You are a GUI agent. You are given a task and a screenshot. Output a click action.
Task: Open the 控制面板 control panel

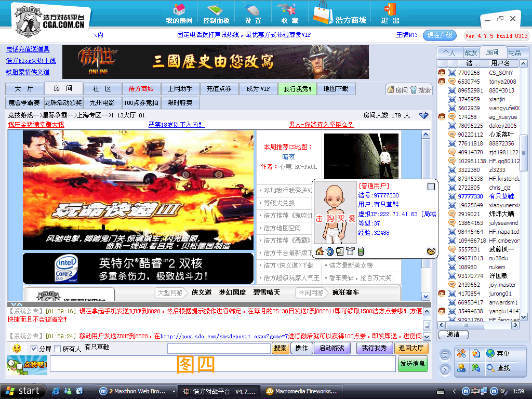pyautogui.click(x=216, y=14)
